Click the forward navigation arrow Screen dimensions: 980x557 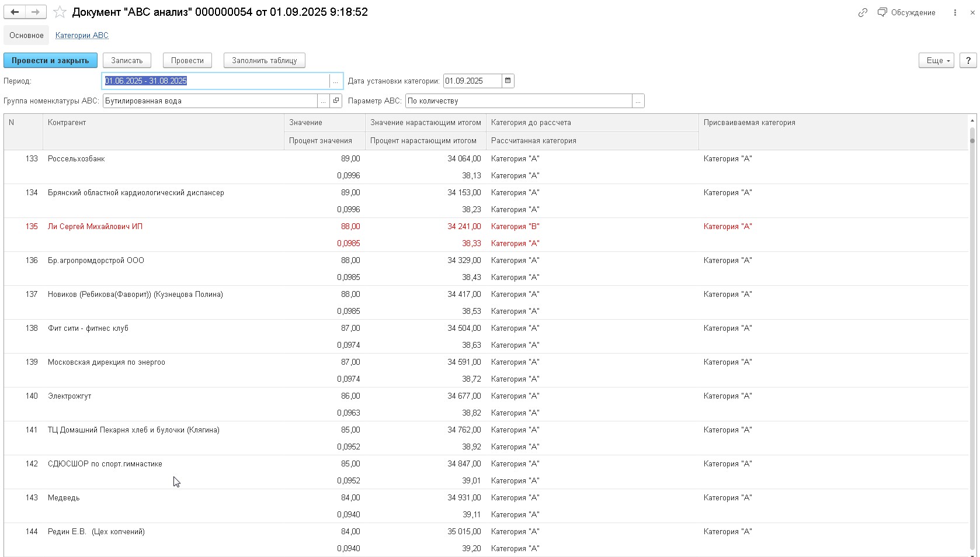pos(36,12)
